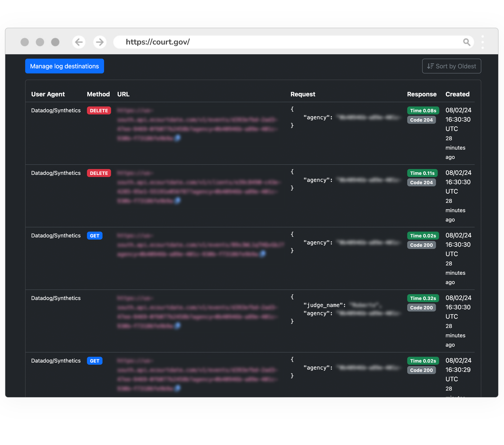This screenshot has height=445, width=504.
Task: Click the browser forward arrow icon
Action: (x=99, y=42)
